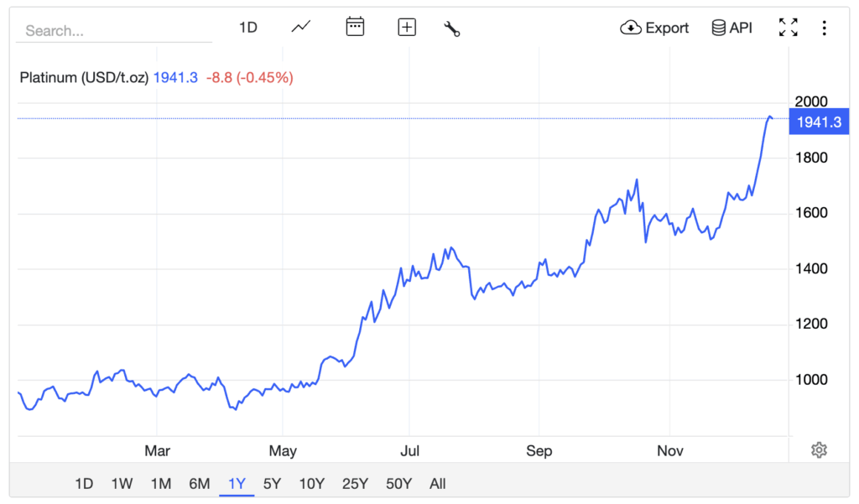Image resolution: width=859 pixels, height=504 pixels.
Task: Click the plus icon to add comparison
Action: [407, 28]
